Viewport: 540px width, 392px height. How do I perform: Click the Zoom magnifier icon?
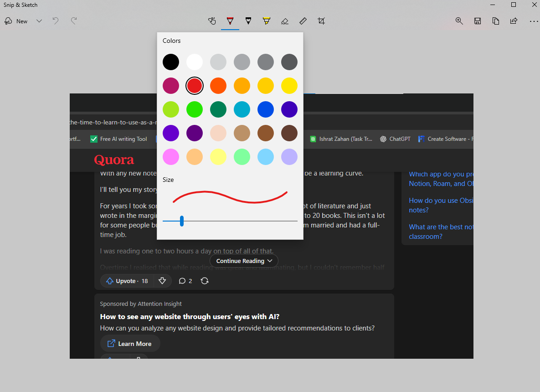[x=459, y=21]
